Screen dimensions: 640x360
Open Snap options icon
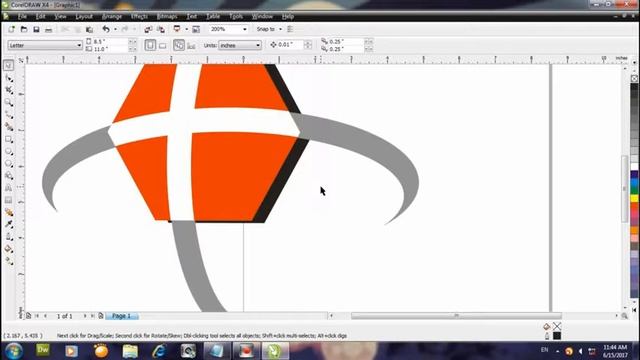(x=290, y=29)
